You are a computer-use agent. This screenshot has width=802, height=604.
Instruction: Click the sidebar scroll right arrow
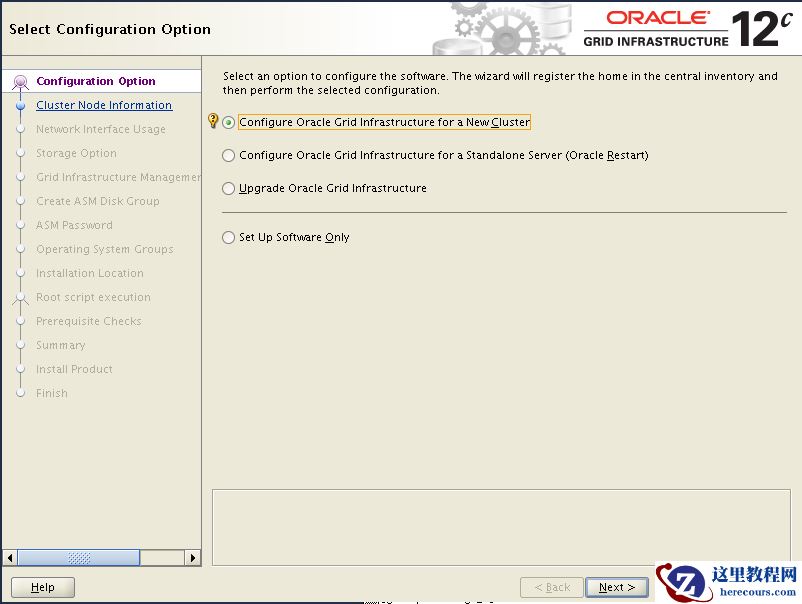pyautogui.click(x=192, y=557)
